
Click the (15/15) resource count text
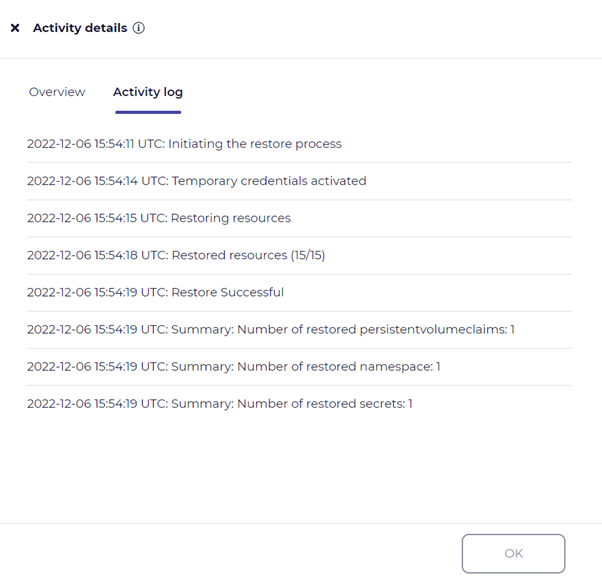pyautogui.click(x=308, y=255)
